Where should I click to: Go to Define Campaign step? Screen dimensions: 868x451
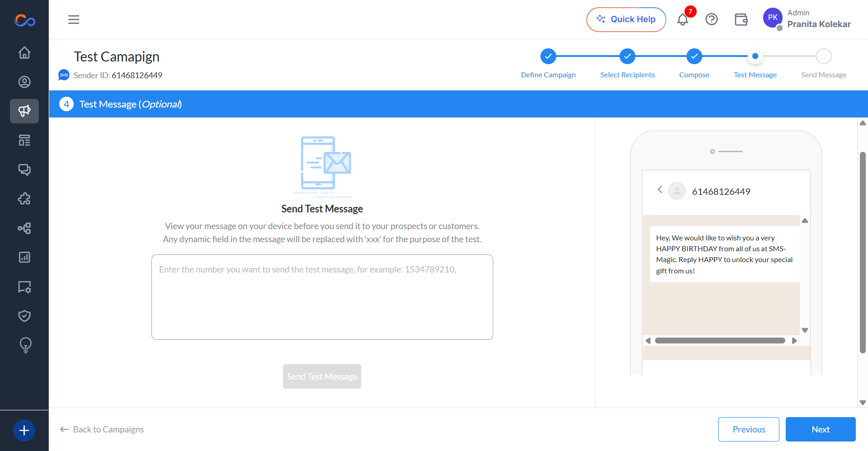coord(548,56)
